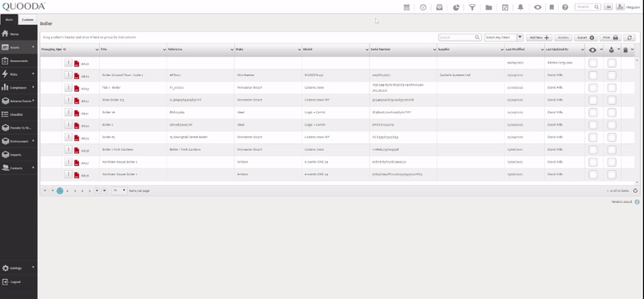The image size is (644, 299).
Task: Open the Last Modified column menu arrow
Action: [x=542, y=49]
